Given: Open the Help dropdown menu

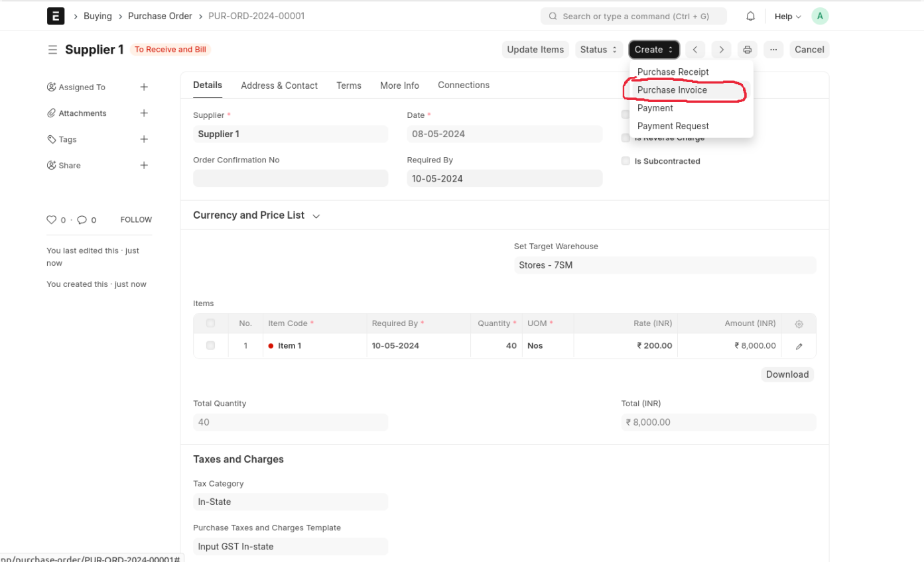Looking at the screenshot, I should coord(787,16).
